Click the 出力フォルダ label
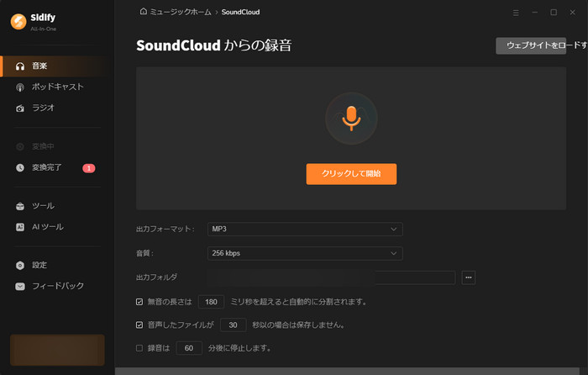The width and height of the screenshot is (588, 375). [156, 277]
